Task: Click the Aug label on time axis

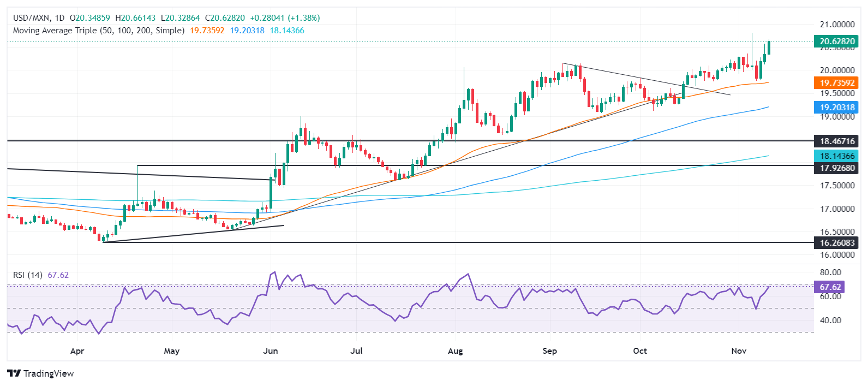Action: (x=455, y=351)
